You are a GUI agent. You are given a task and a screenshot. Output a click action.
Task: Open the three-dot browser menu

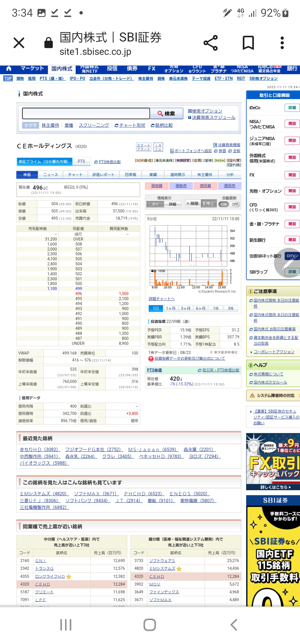[x=282, y=43]
